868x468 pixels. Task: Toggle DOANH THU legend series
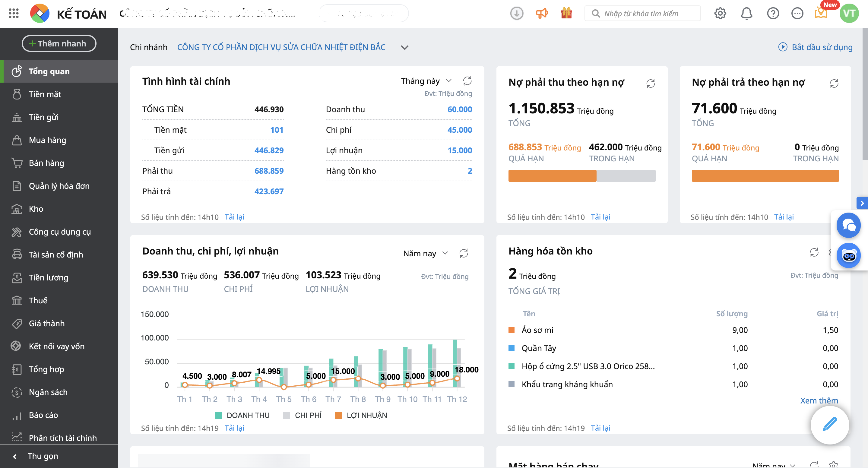click(242, 415)
